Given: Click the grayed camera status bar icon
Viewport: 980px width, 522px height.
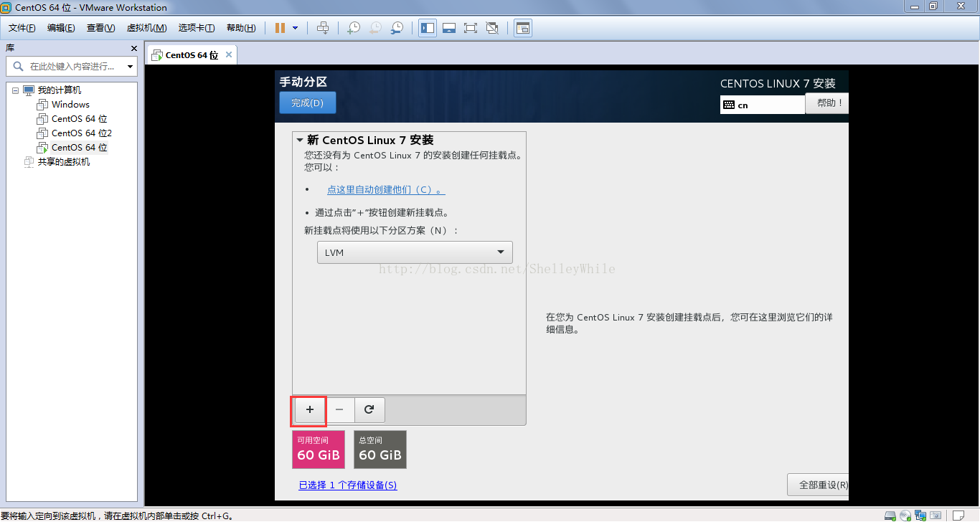Looking at the screenshot, I should (x=935, y=516).
